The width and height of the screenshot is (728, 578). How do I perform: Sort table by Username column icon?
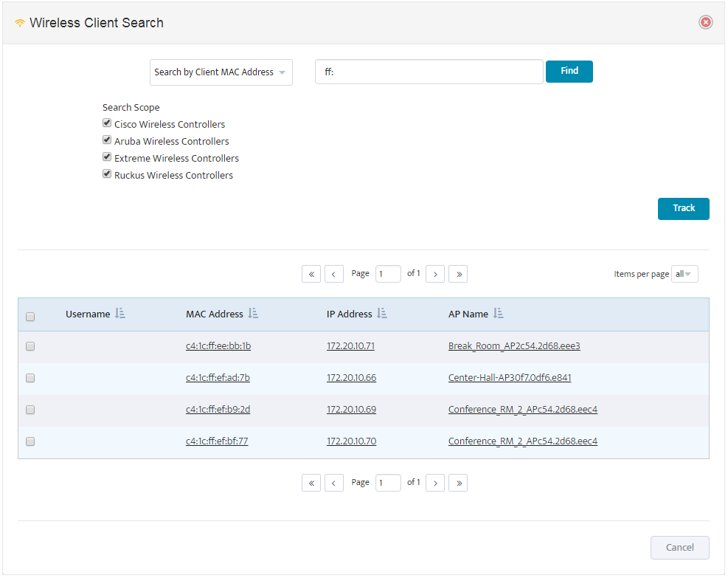click(120, 314)
